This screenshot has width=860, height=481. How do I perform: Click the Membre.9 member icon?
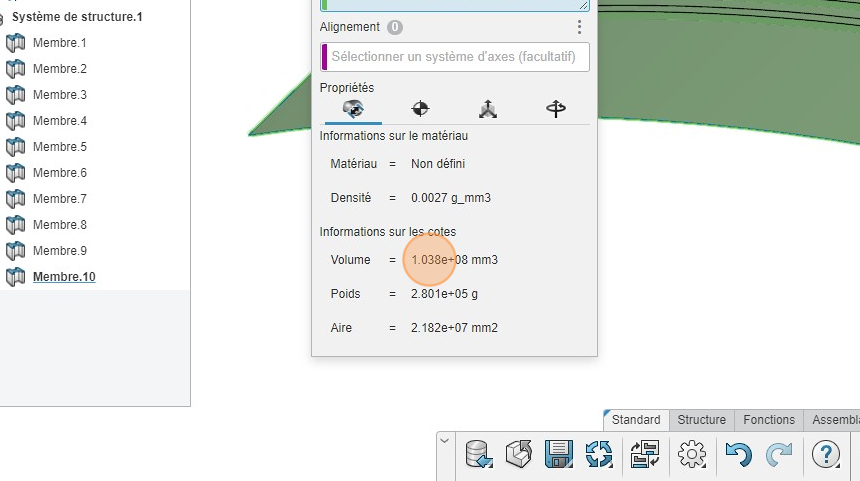(x=15, y=251)
